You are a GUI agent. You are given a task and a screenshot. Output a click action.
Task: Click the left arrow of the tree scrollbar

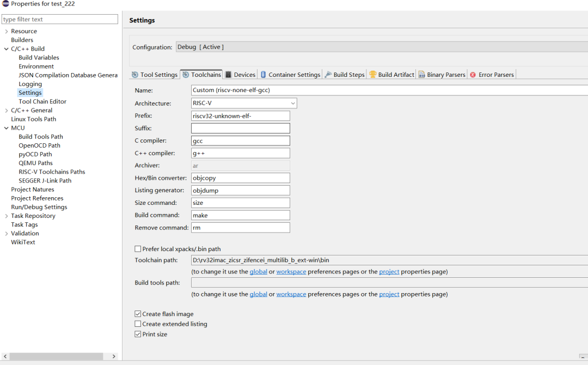(5, 356)
